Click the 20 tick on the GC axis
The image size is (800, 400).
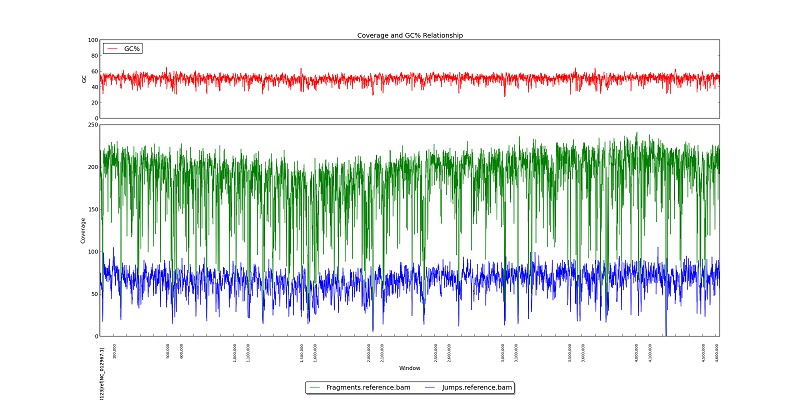[94, 103]
